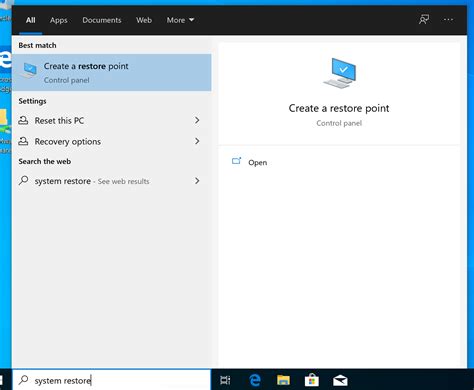474x390 pixels.
Task: Click system restore web search result
Action: [x=112, y=181]
